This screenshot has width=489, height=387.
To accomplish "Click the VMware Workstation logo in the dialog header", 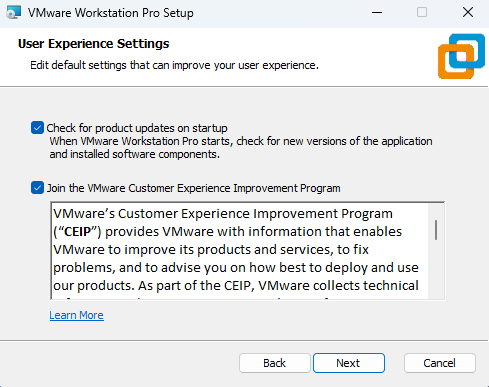I will [461, 56].
